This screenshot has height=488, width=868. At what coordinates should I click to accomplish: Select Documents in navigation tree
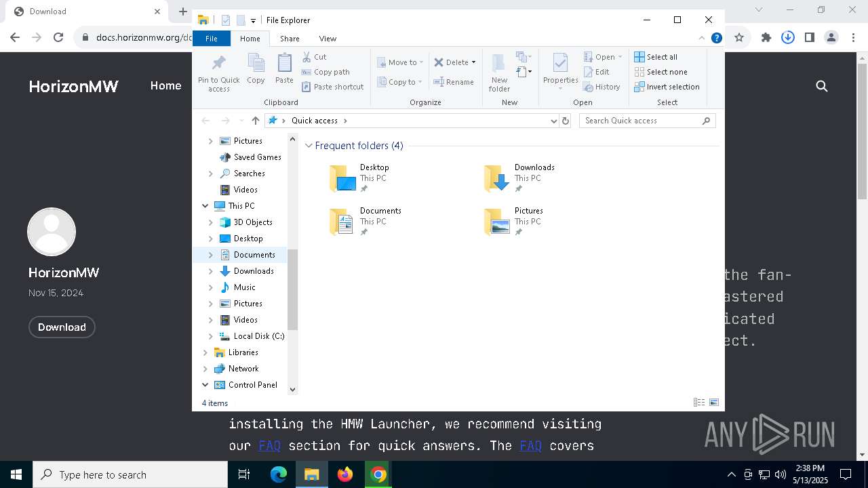point(254,255)
